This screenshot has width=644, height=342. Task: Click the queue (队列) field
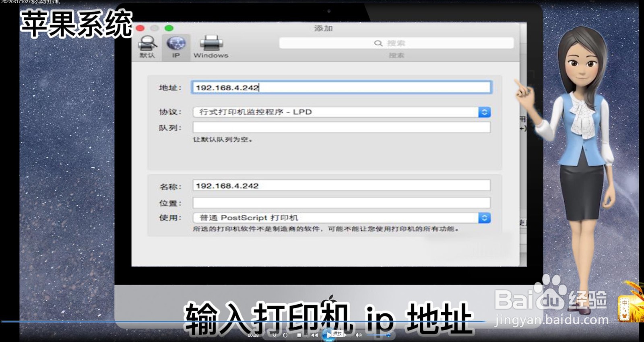click(341, 128)
